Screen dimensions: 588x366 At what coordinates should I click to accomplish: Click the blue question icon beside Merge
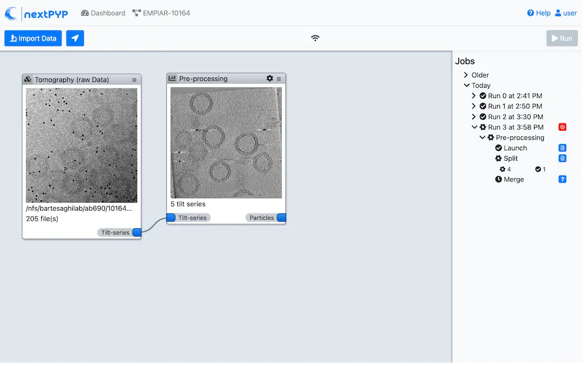(x=562, y=179)
